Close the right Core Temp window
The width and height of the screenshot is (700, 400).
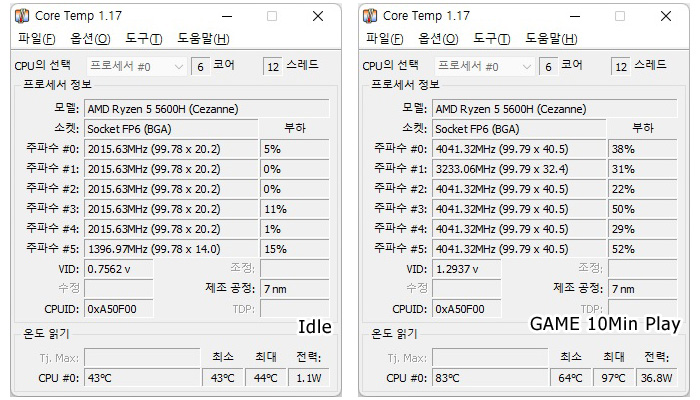coord(666,16)
